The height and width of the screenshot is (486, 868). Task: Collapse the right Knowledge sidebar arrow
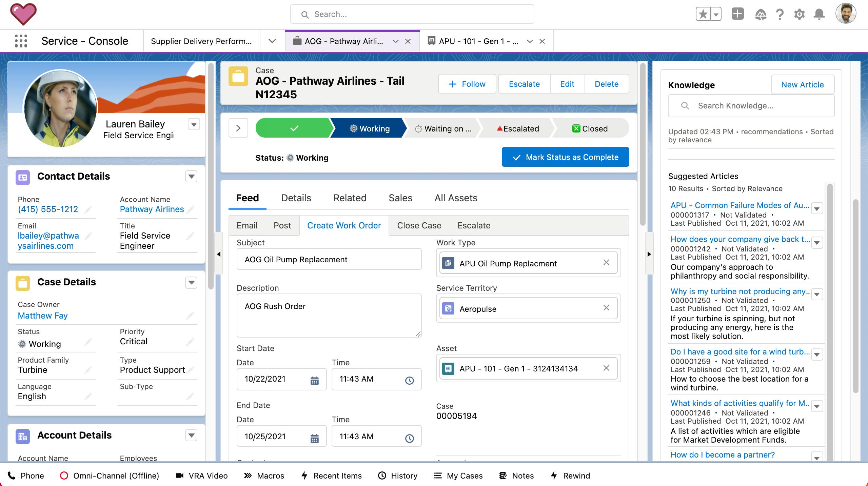pyautogui.click(x=649, y=254)
